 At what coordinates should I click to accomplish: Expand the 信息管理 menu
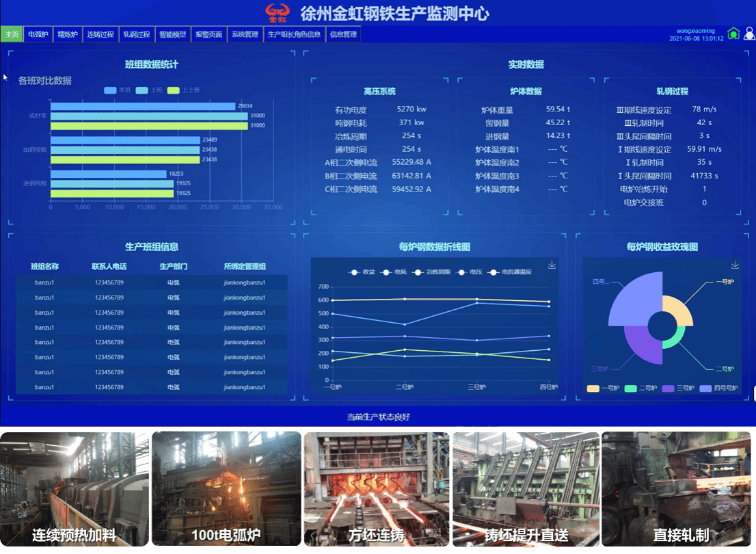343,34
